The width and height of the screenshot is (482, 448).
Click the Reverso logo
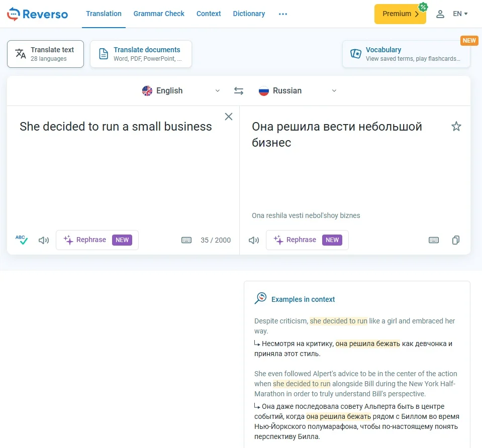coord(38,14)
